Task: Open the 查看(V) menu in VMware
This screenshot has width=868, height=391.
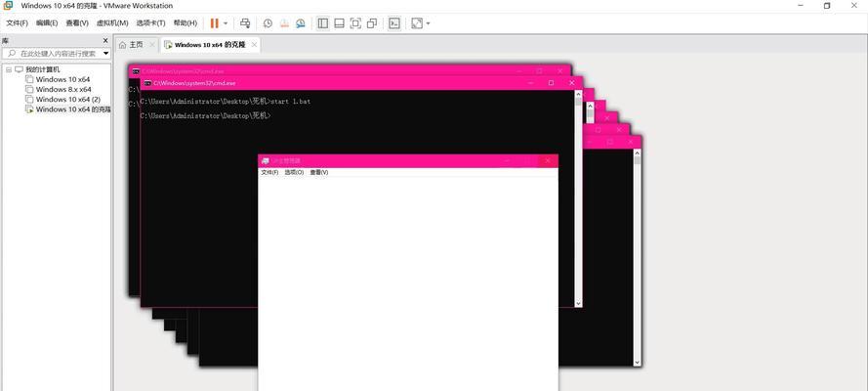Action: pyautogui.click(x=77, y=23)
